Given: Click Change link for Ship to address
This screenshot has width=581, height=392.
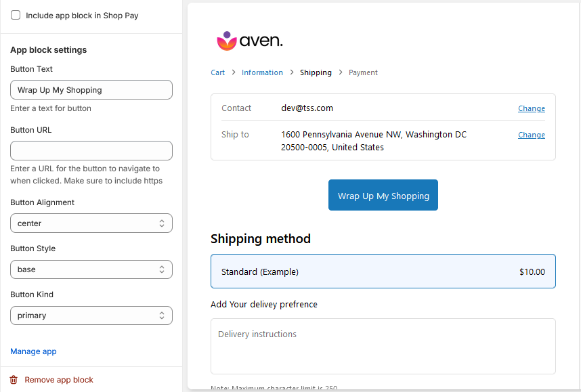Looking at the screenshot, I should coord(531,135).
